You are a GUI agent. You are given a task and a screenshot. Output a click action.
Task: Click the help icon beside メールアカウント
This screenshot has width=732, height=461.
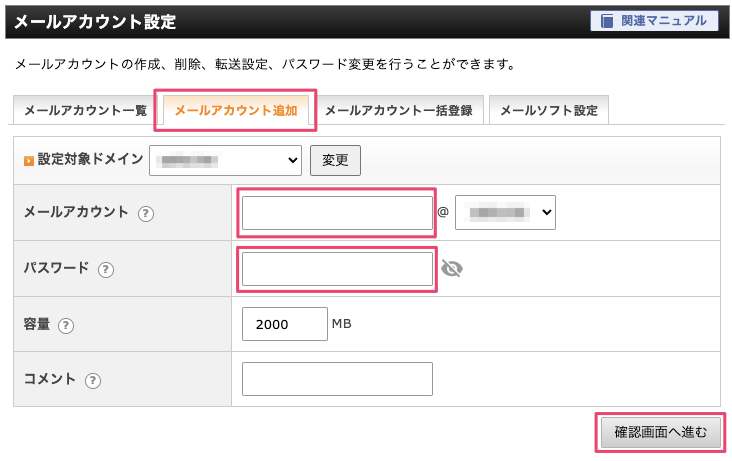pos(146,213)
